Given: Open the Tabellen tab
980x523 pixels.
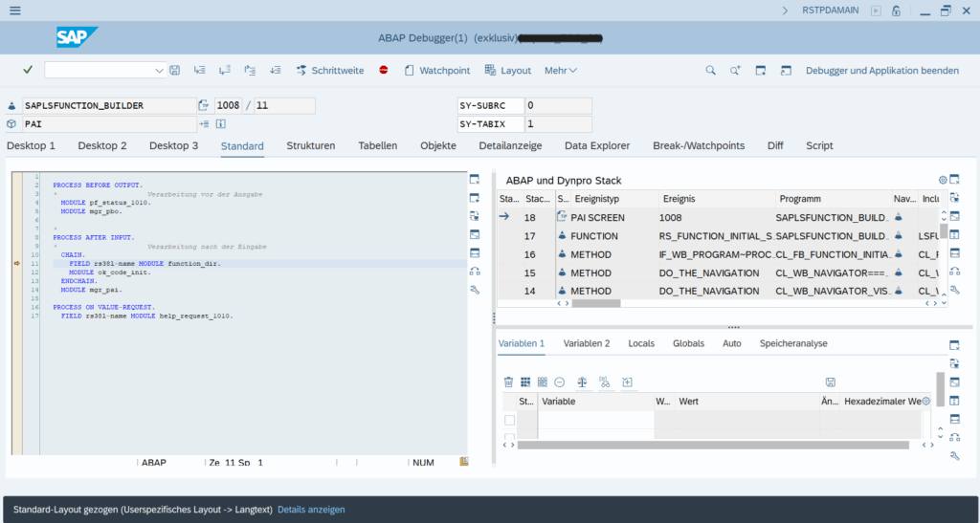Looking at the screenshot, I should pos(377,145).
